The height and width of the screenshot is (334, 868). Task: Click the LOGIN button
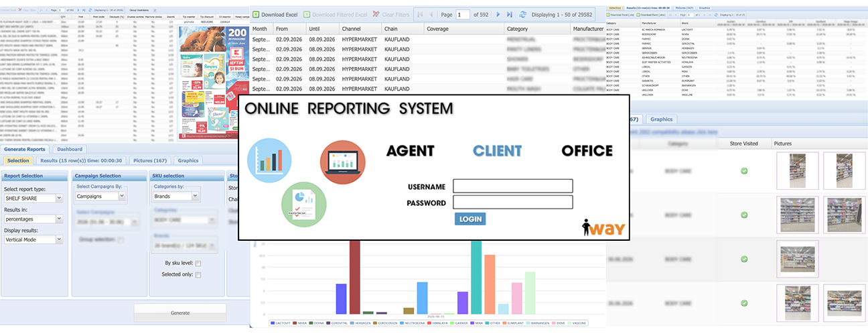(470, 219)
